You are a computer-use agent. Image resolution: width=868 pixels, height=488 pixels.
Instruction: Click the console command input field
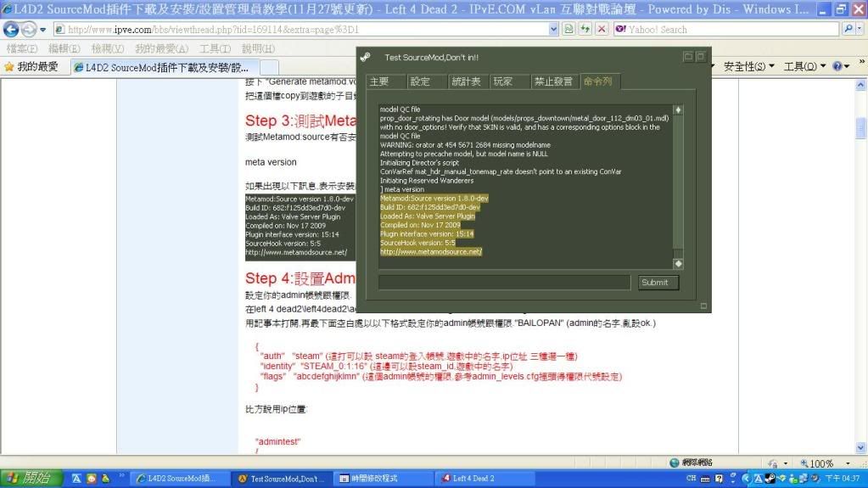pos(505,283)
